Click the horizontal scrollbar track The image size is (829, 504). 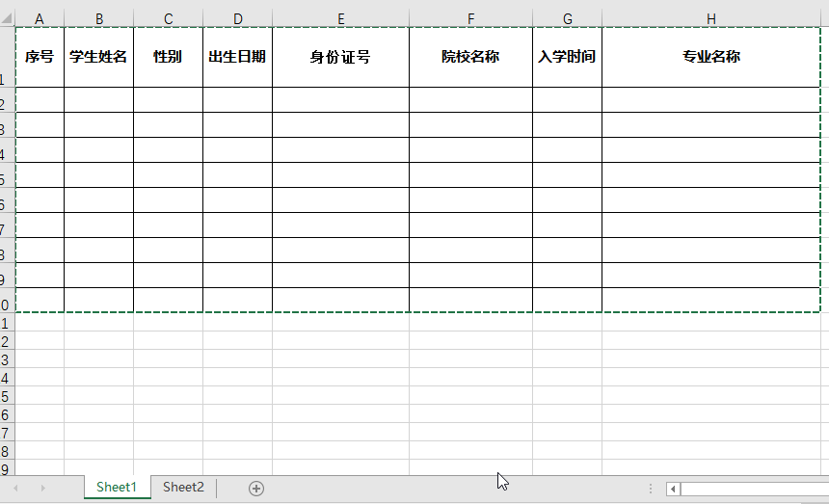[x=755, y=489]
